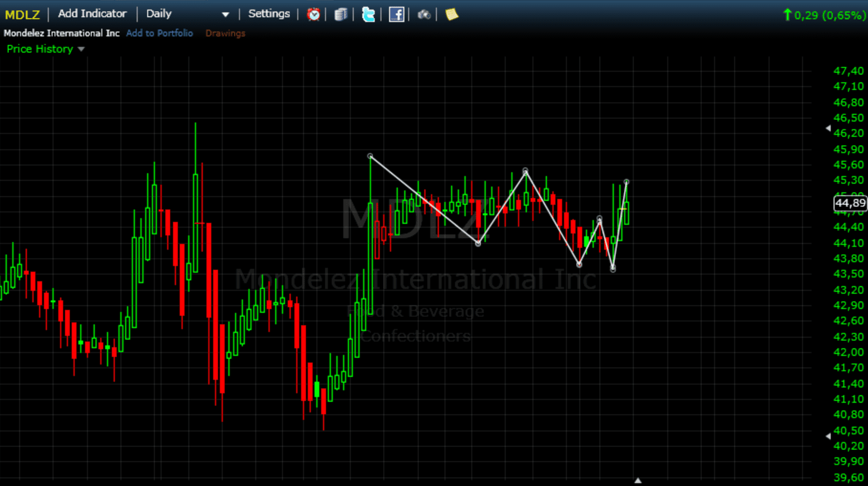Share chart via the Facebook icon
Viewport: 868px width, 486px height.
[396, 14]
